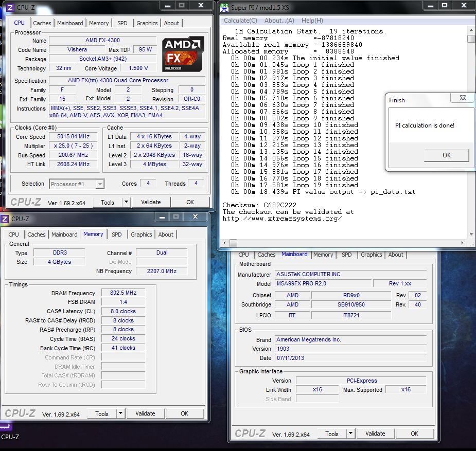Viewport: 476px width, 451px height.
Task: Switch to CPU tab in the Memory CPU-Z window
Action: click(x=13, y=234)
